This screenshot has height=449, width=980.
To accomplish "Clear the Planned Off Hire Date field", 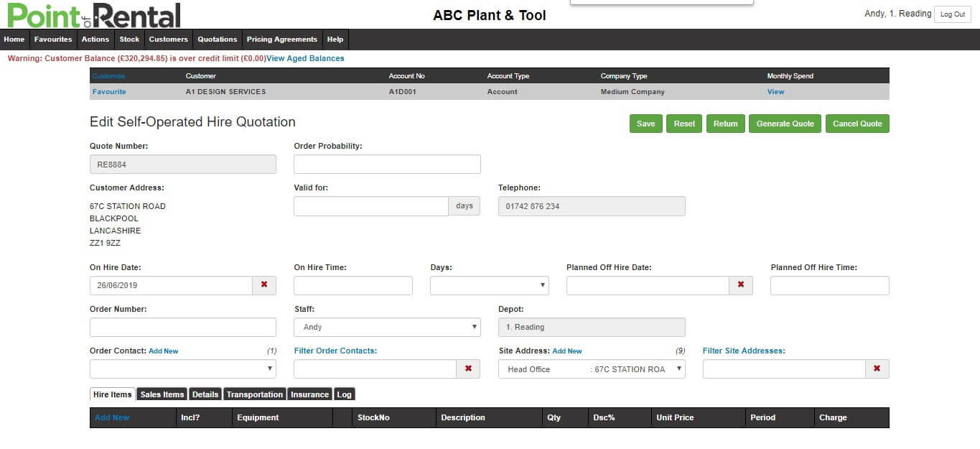I will pos(741,285).
